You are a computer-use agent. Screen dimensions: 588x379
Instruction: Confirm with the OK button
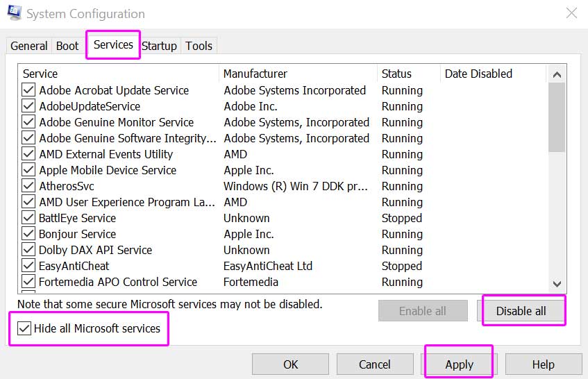(x=290, y=364)
